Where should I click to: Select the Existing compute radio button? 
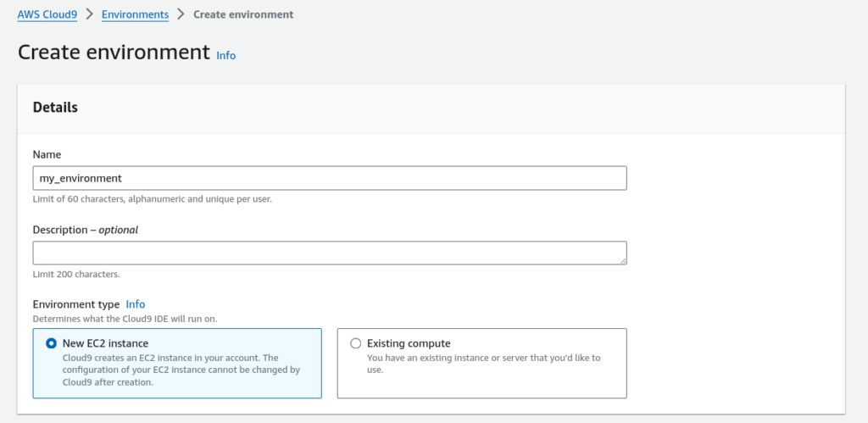(356, 343)
